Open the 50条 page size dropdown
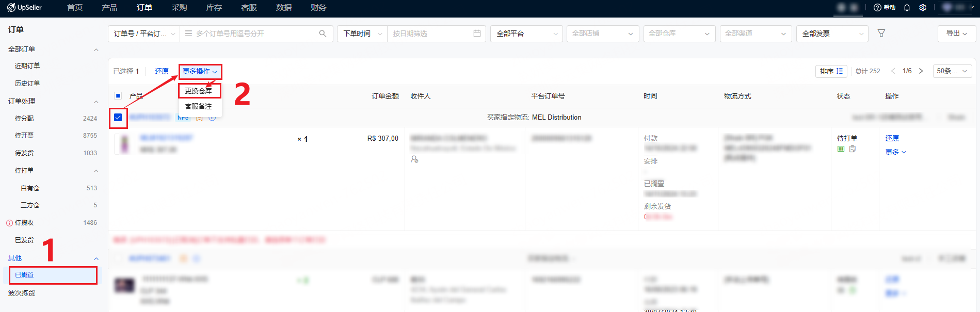The image size is (980, 312). click(x=952, y=71)
